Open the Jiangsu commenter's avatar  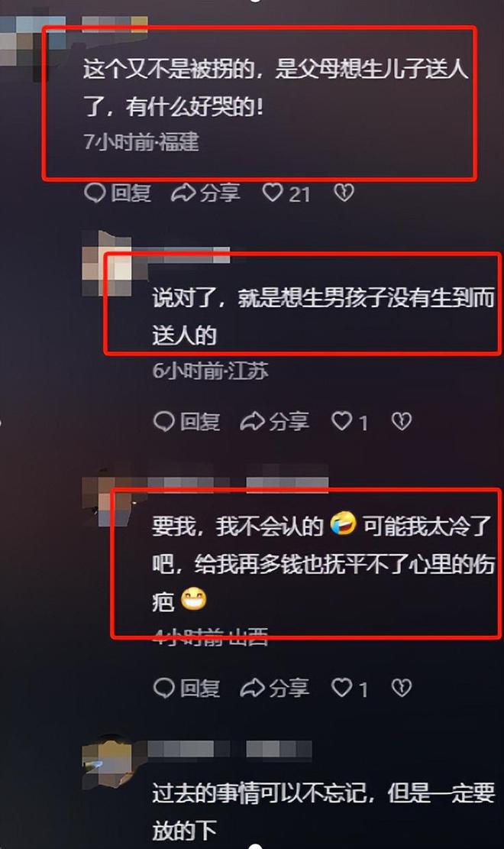click(108, 264)
